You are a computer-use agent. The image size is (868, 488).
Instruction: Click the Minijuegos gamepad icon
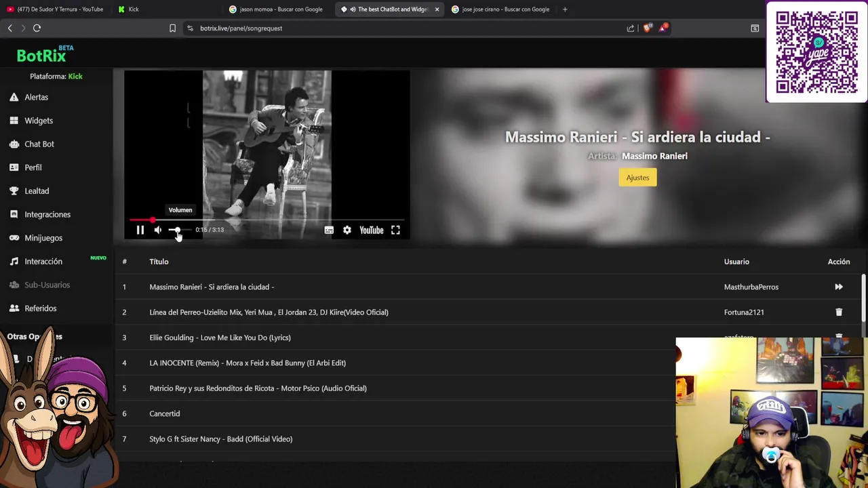tap(14, 238)
